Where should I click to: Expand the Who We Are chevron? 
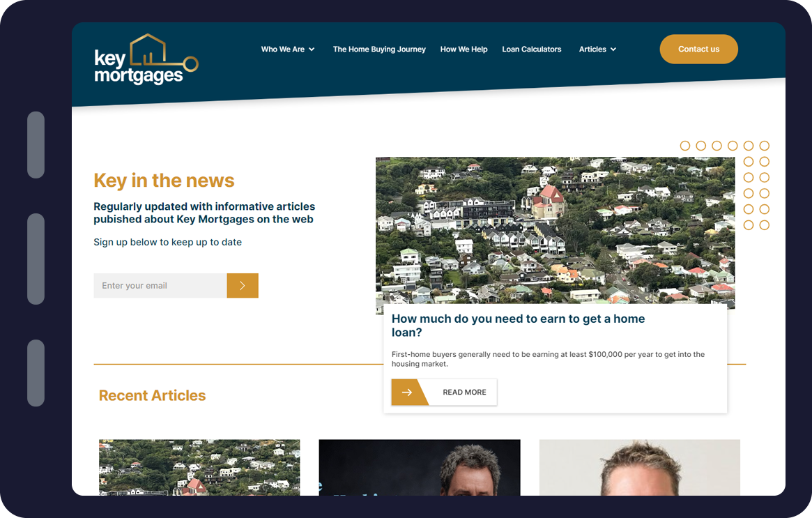[x=312, y=49]
